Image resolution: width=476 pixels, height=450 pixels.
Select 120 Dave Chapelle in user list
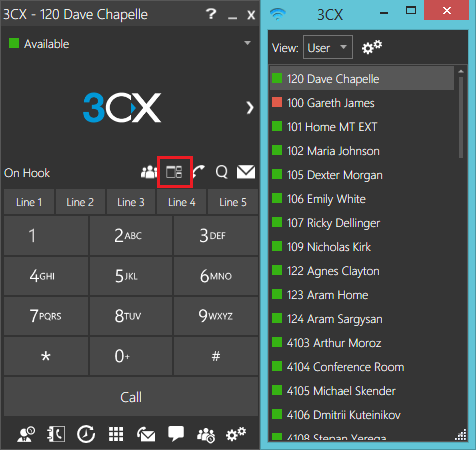click(362, 79)
